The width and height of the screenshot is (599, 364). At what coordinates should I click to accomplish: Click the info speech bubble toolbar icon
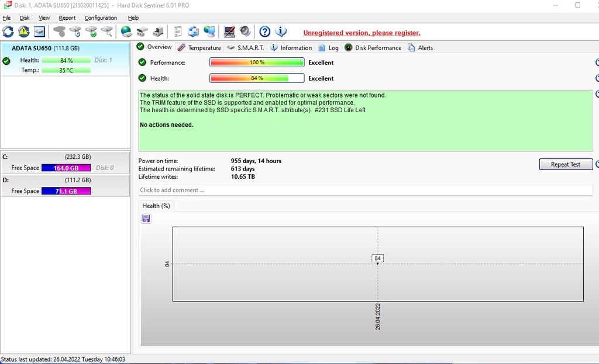(281, 32)
